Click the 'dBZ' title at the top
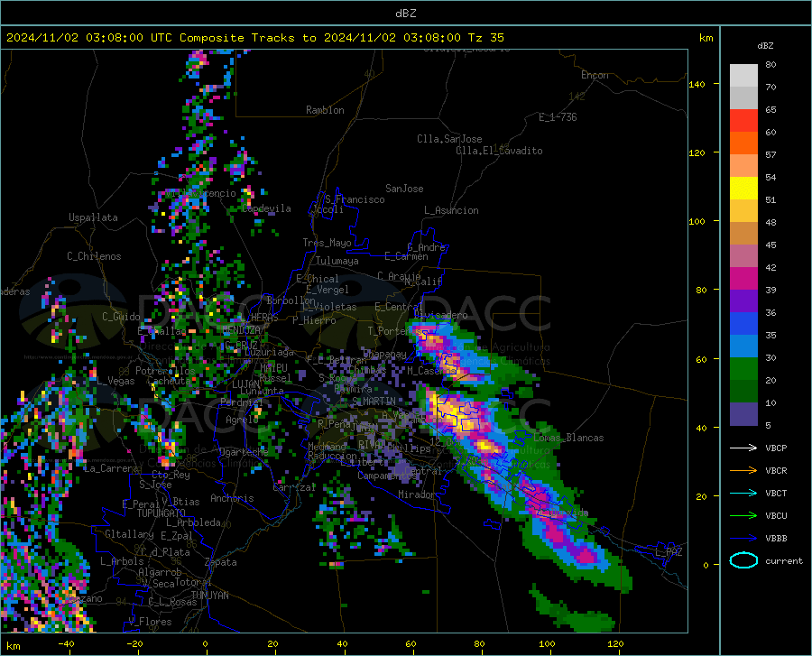This screenshot has height=656, width=812. (x=405, y=14)
